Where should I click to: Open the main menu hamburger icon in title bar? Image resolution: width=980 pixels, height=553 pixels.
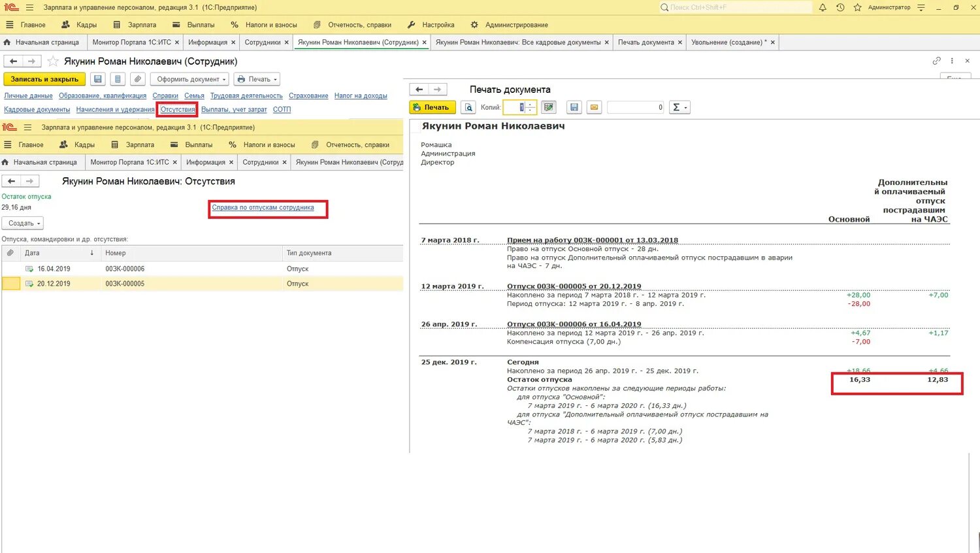[x=29, y=7]
